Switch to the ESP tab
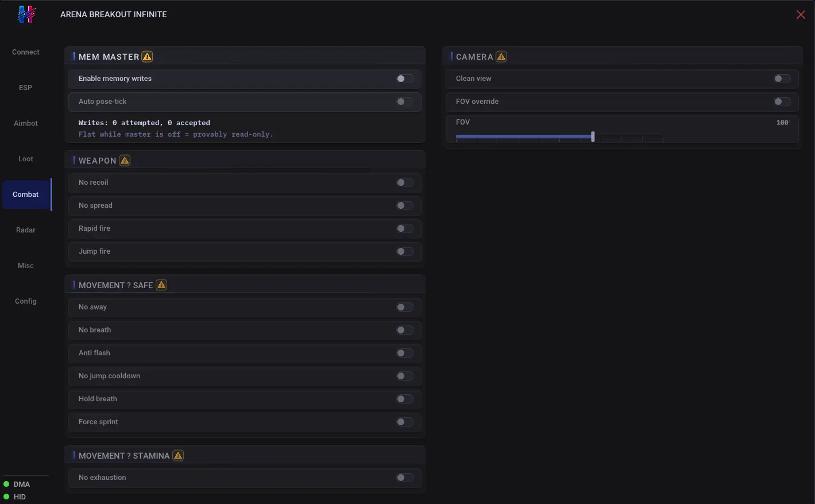Screen dimensions: 815x504 26,88
